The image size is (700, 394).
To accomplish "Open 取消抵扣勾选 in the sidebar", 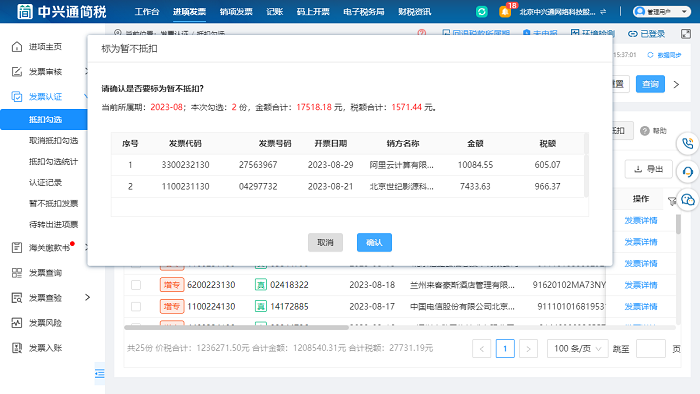I will point(53,141).
